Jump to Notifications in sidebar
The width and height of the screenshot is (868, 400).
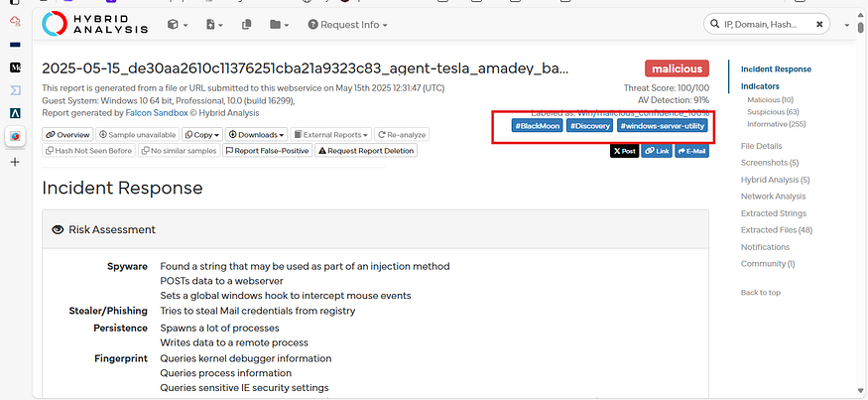765,247
